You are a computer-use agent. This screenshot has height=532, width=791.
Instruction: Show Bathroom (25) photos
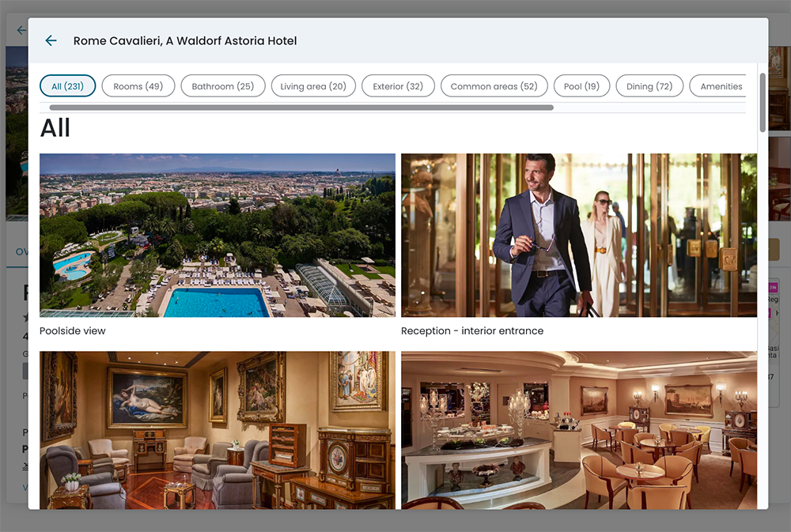[222, 86]
